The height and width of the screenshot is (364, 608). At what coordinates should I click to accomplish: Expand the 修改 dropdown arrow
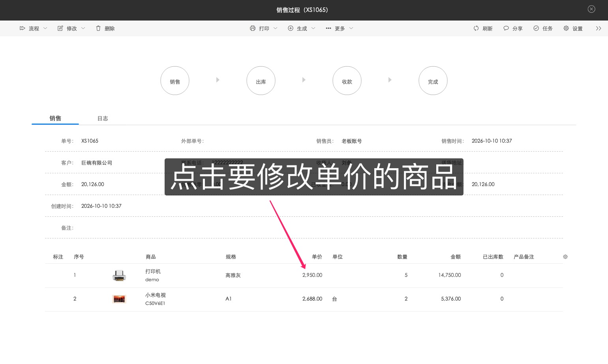click(83, 28)
